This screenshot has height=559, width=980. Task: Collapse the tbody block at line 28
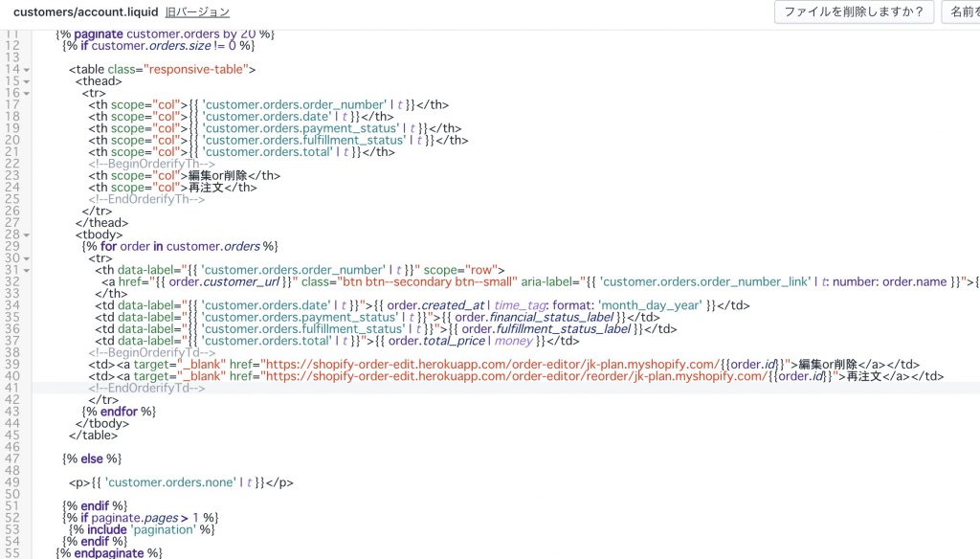[x=27, y=235]
